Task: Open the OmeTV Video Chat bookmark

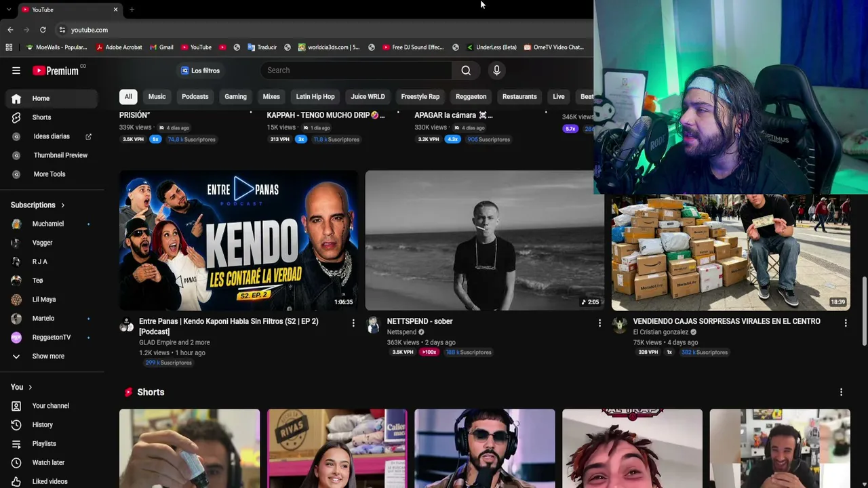Action: pyautogui.click(x=553, y=47)
